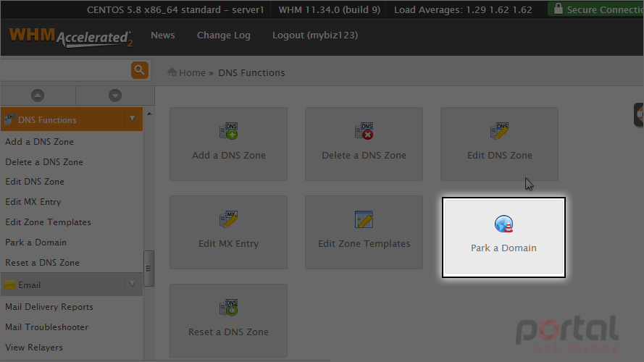Screen dimensions: 644x362
Task: Click the Delete a DNS Zone tile icon
Action: (364, 131)
